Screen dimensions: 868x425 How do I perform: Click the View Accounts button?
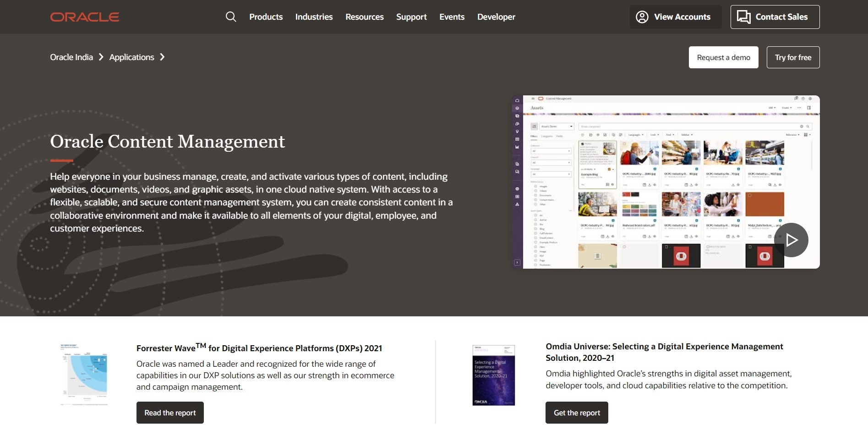(675, 17)
